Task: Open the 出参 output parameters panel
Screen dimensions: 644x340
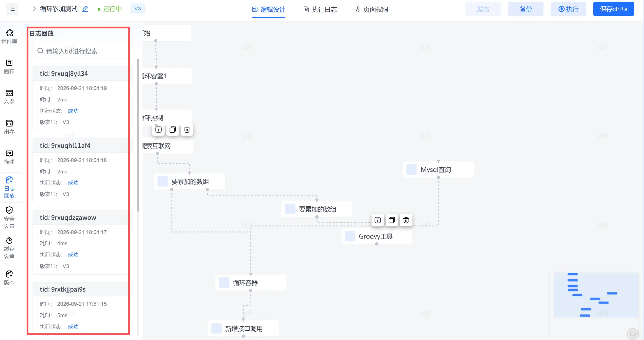Action: (9, 127)
